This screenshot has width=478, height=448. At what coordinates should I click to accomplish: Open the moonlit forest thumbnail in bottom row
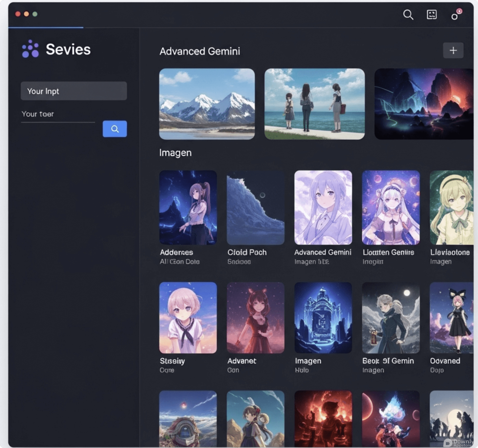click(452, 419)
